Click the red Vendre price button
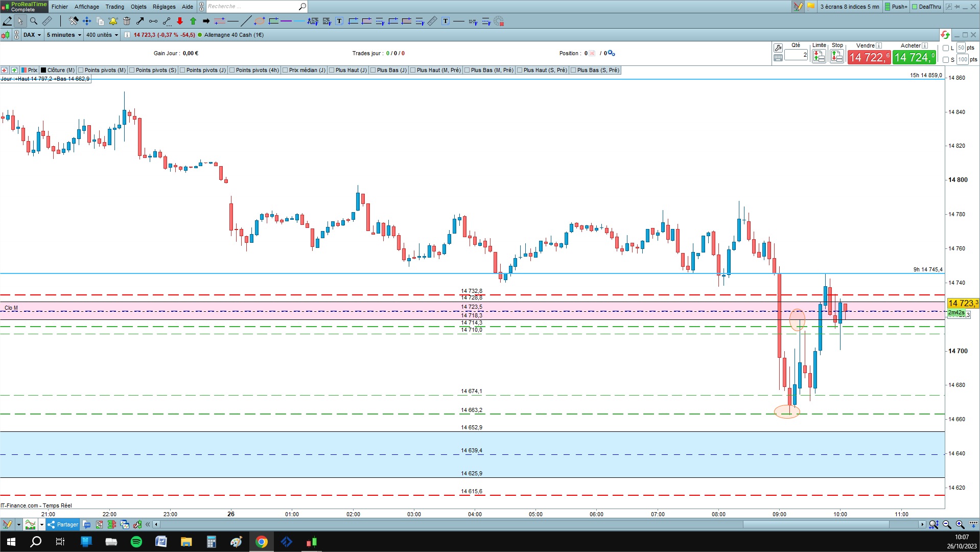The image size is (980, 552). point(869,57)
